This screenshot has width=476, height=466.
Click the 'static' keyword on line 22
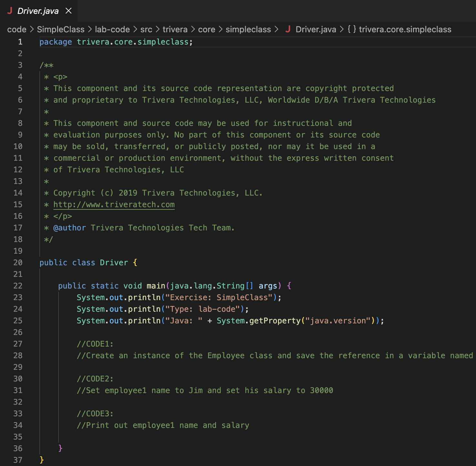pyautogui.click(x=105, y=286)
